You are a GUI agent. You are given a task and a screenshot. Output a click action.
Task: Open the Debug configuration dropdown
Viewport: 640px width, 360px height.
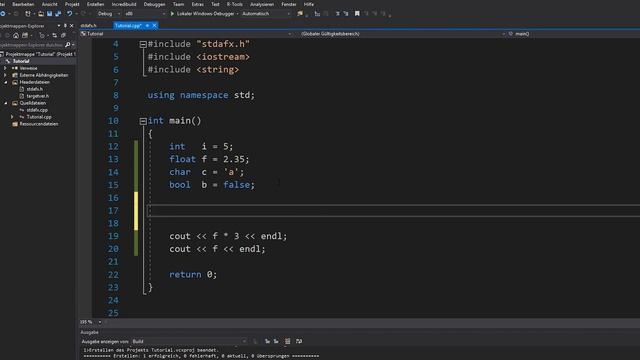[x=109, y=13]
